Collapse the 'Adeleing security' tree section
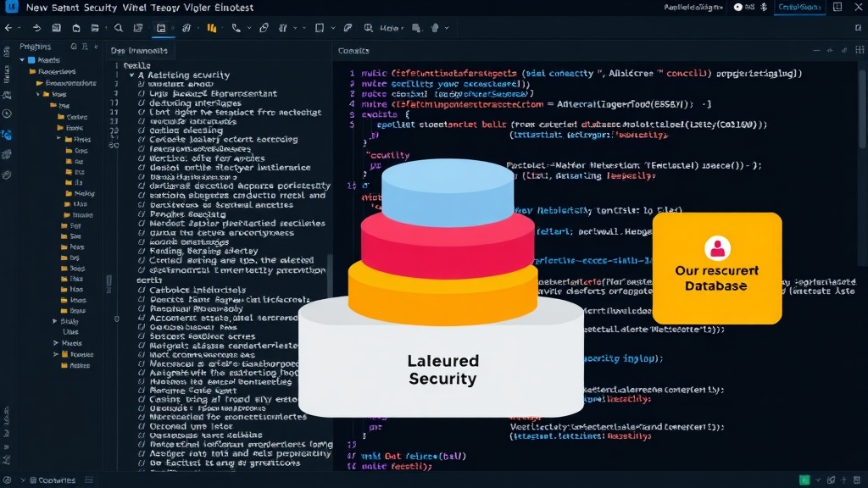Screen dimensions: 868x488 [x=131, y=75]
